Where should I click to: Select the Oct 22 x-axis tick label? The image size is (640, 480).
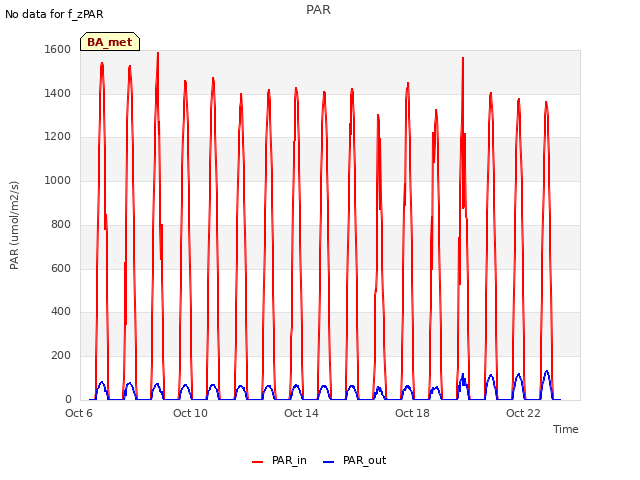coord(523,413)
